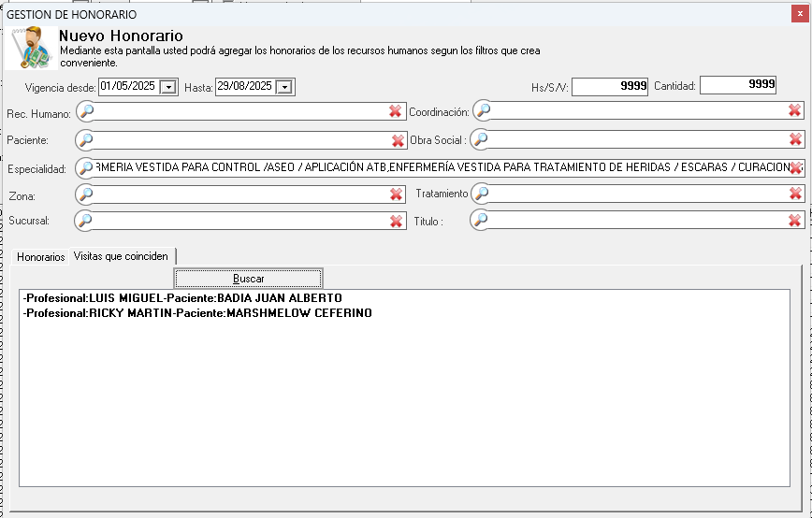Select the LUIS MIGUEL professional result row

[182, 298]
